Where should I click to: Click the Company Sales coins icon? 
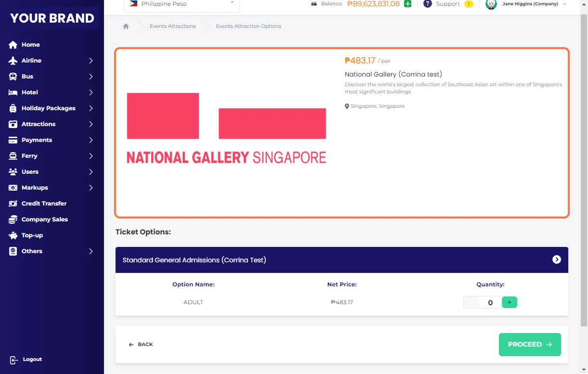(13, 219)
